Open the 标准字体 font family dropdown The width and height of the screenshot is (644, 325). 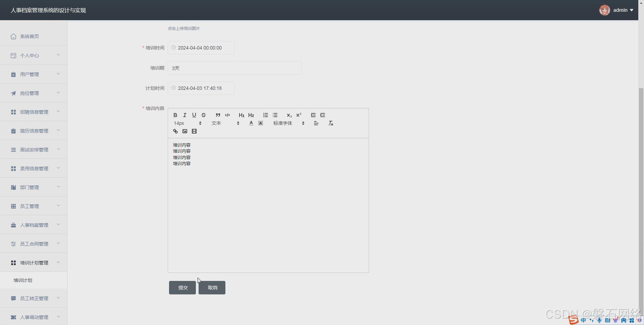click(x=288, y=123)
